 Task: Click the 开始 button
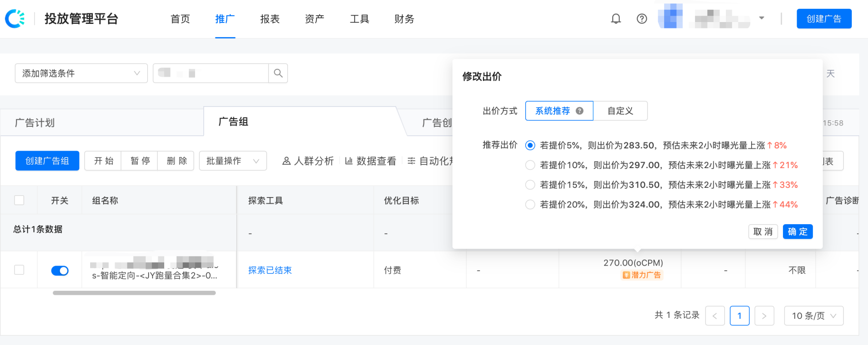pos(103,161)
